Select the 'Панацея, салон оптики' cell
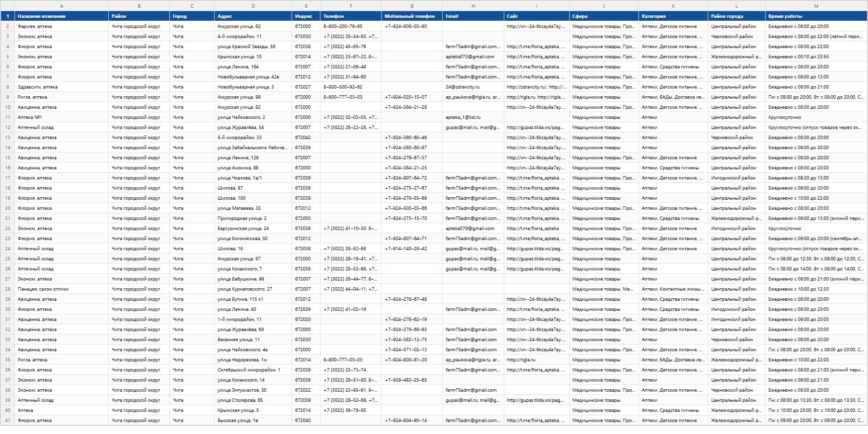The width and height of the screenshot is (868, 434). pyautogui.click(x=62, y=289)
